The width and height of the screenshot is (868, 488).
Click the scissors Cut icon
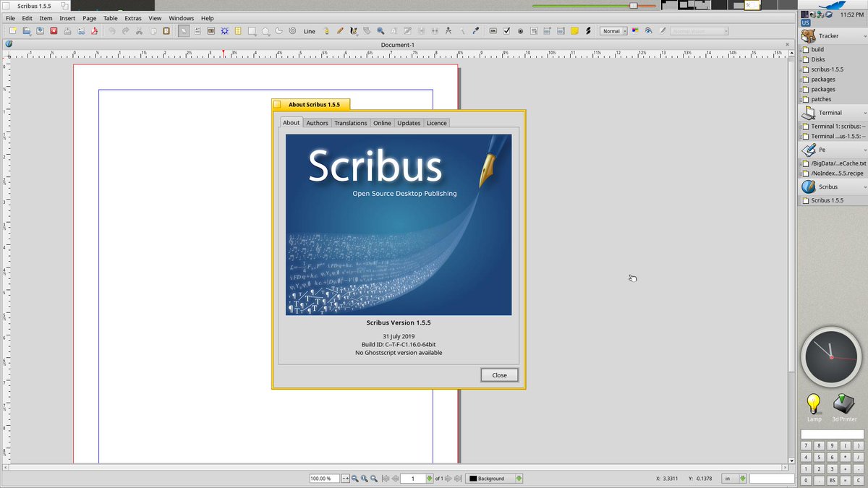click(x=139, y=31)
